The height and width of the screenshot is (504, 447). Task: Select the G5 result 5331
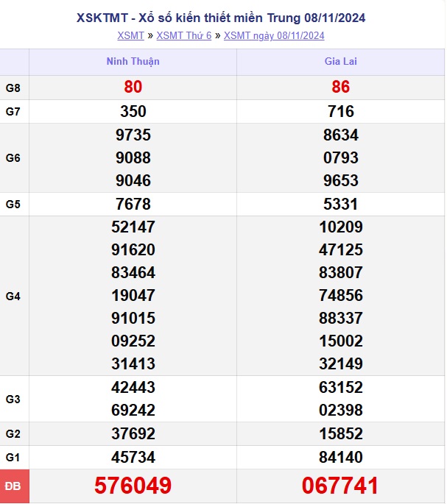coord(340,204)
